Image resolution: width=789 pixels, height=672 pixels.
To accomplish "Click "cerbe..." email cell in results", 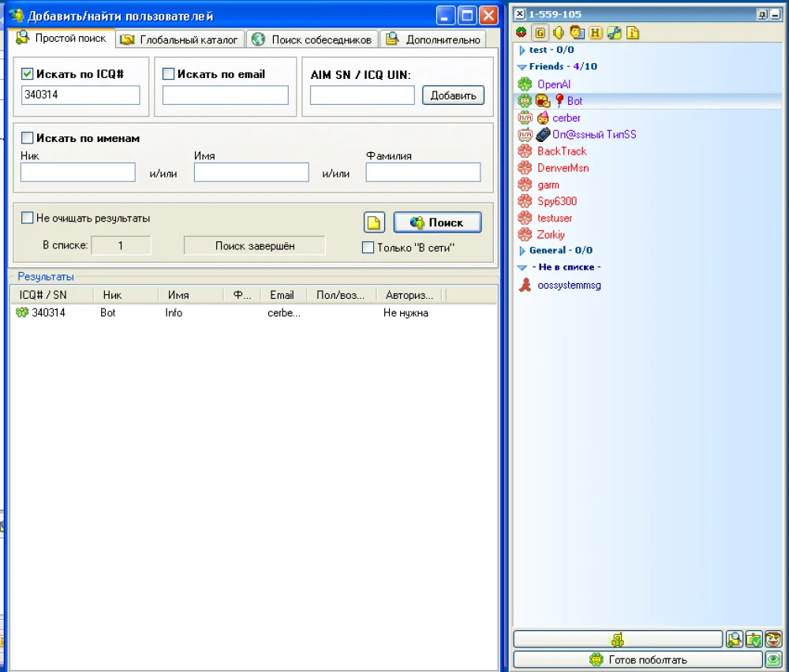I will point(284,313).
